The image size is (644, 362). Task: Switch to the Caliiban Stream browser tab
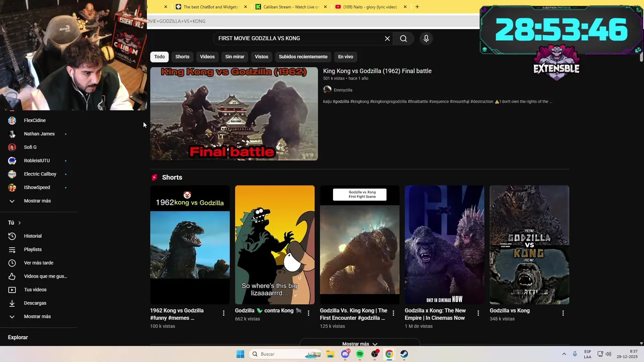[x=291, y=7]
